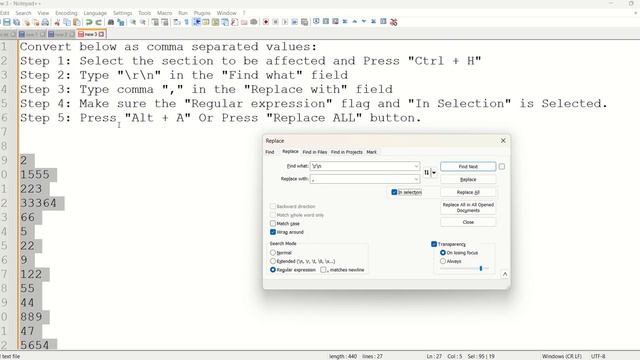Click the Redo arrow icon
Image resolution: width=640 pixels, height=360 pixels.
click(98, 22)
